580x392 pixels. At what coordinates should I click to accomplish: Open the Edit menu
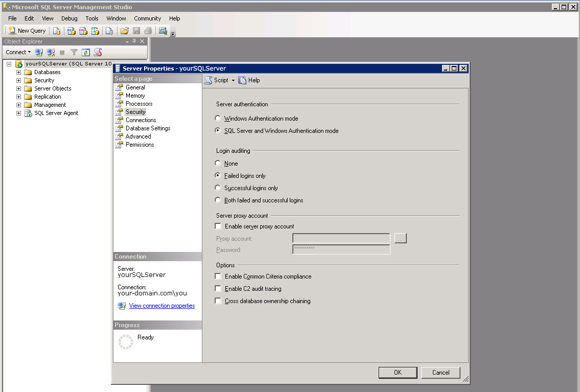[x=29, y=18]
